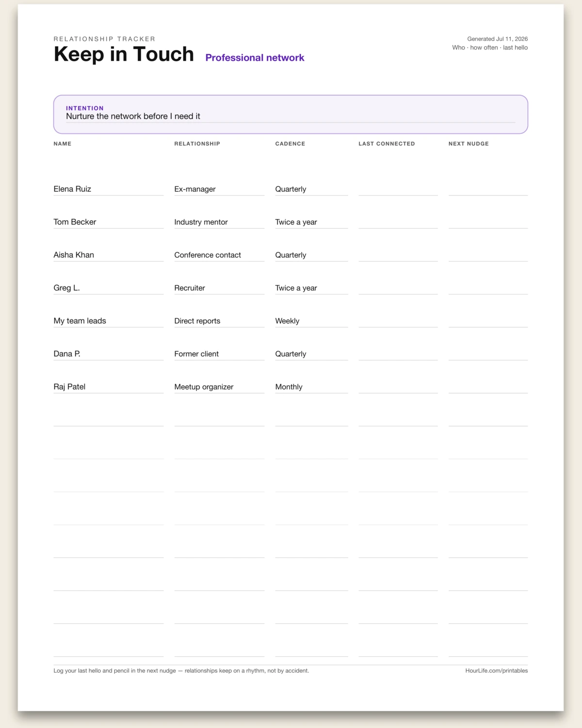Select the name 'Aisha Khan'
This screenshot has height=728, width=582.
pos(74,255)
